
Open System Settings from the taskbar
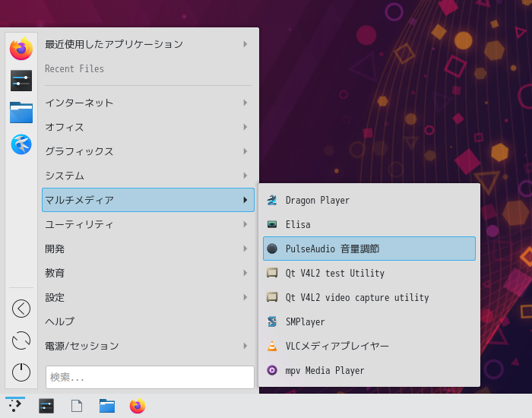click(46, 406)
